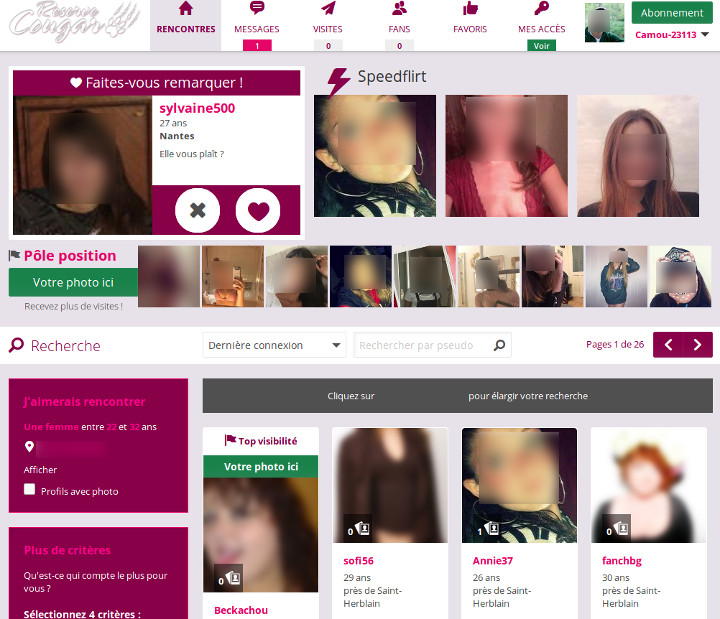Go to previous page of results
The height and width of the screenshot is (619, 720).
[x=668, y=345]
